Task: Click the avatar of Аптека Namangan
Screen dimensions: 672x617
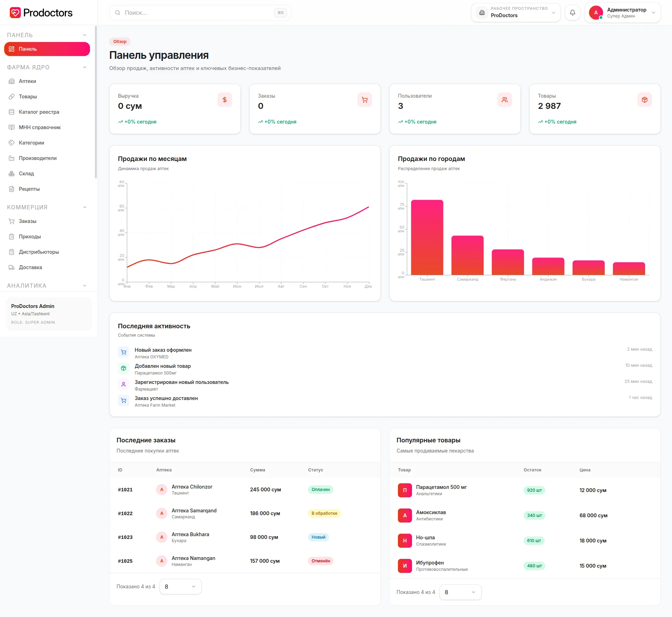Action: pos(162,561)
